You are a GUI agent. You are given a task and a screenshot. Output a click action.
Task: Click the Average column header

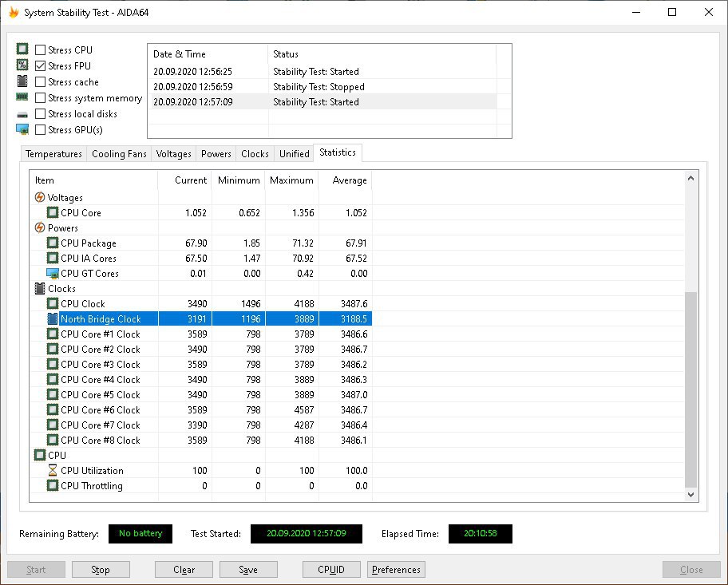345,180
